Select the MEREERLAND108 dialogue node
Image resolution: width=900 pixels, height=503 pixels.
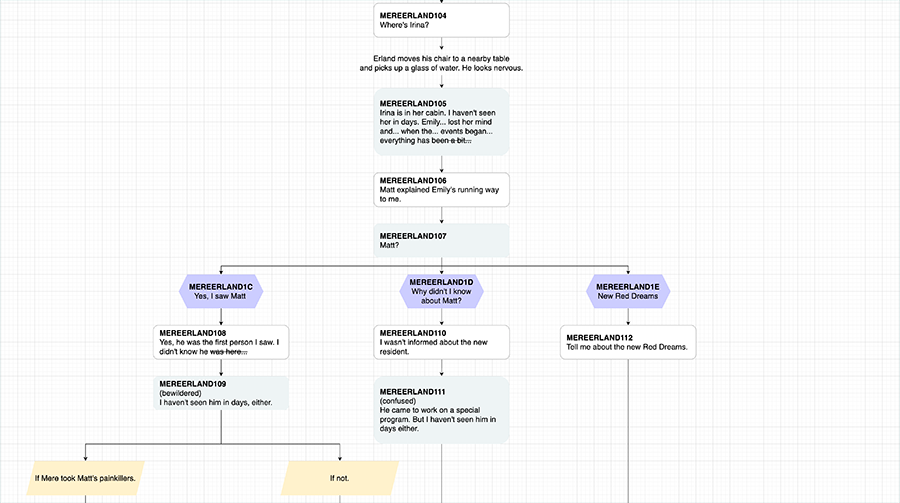pos(221,342)
